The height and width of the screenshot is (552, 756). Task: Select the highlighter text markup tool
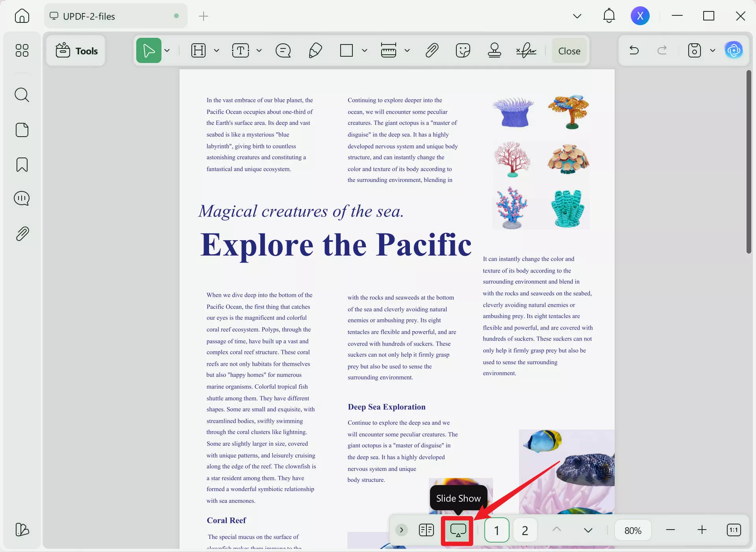[x=198, y=51]
